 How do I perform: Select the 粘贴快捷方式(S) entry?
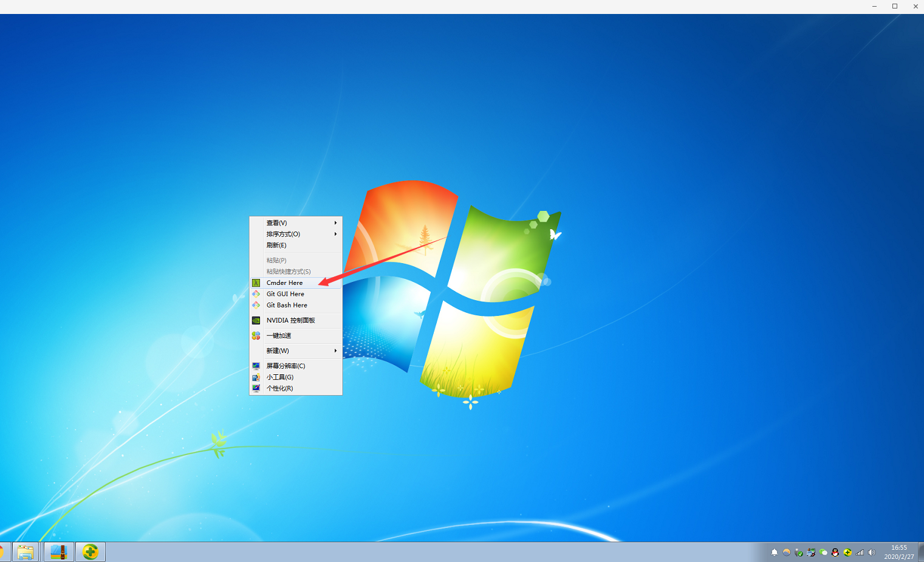point(296,272)
